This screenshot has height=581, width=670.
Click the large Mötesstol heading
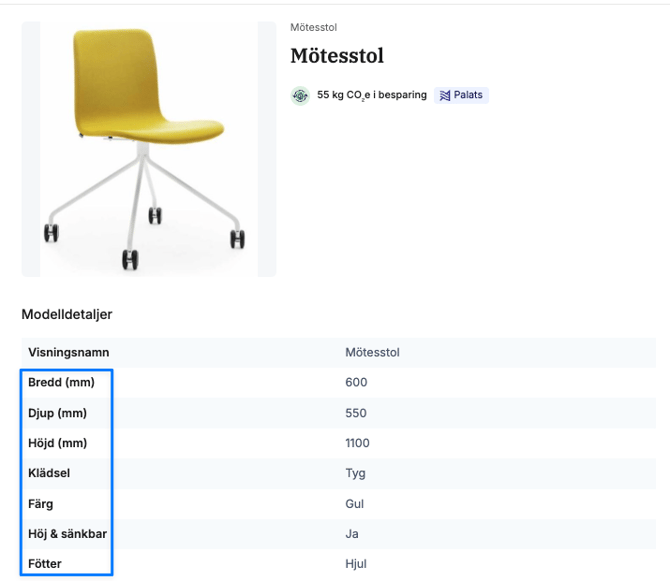(x=337, y=56)
